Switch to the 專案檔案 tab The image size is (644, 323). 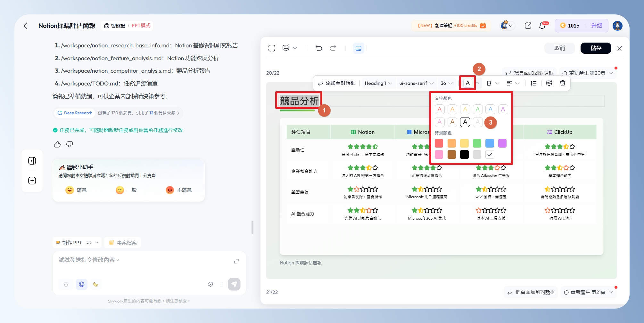tap(123, 243)
